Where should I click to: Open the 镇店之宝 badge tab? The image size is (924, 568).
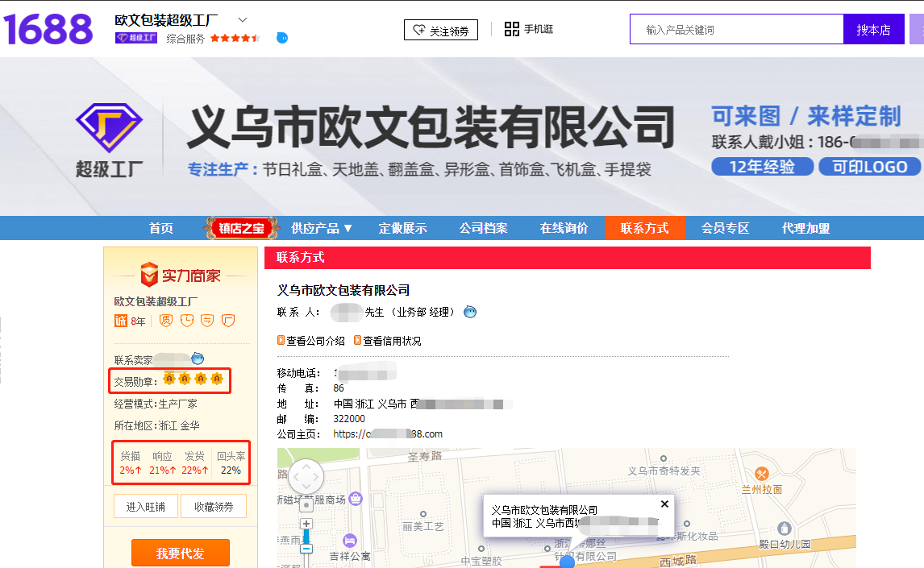point(241,228)
